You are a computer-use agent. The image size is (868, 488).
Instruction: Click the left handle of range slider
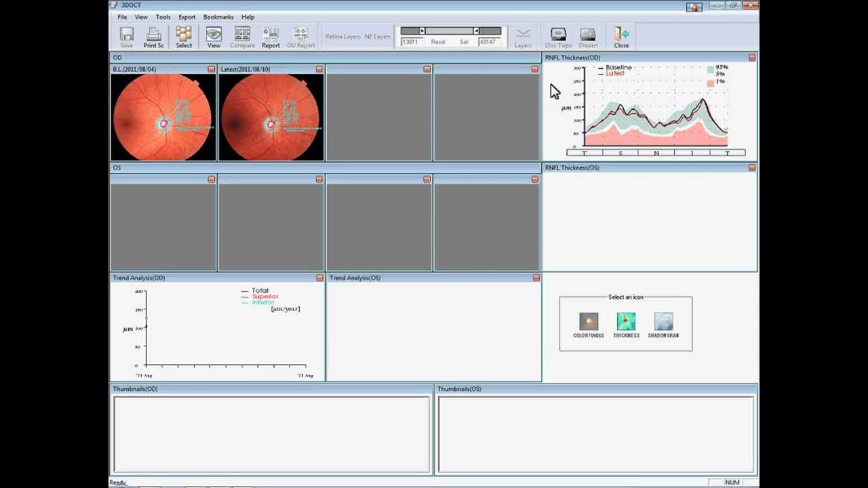pyautogui.click(x=422, y=31)
